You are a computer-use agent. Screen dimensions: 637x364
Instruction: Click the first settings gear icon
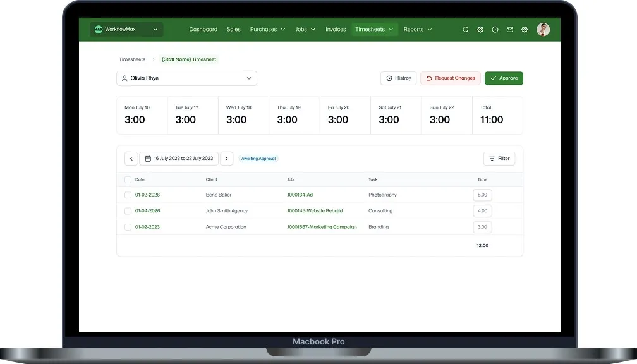(x=480, y=30)
